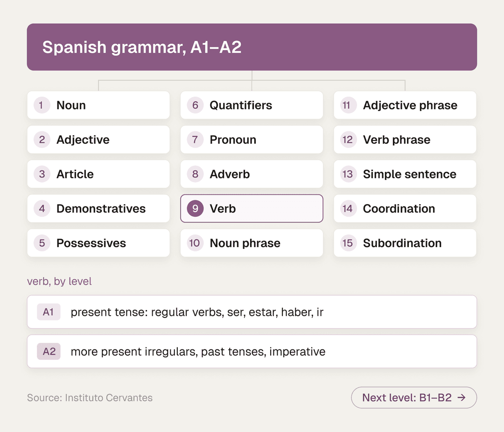
Task: Choose the Adverb topic card
Action: (x=252, y=174)
